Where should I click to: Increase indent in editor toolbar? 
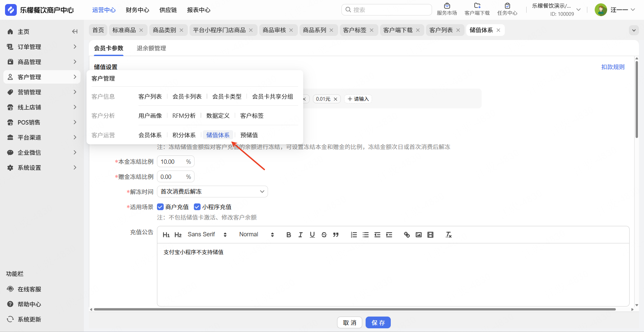pyautogui.click(x=389, y=235)
